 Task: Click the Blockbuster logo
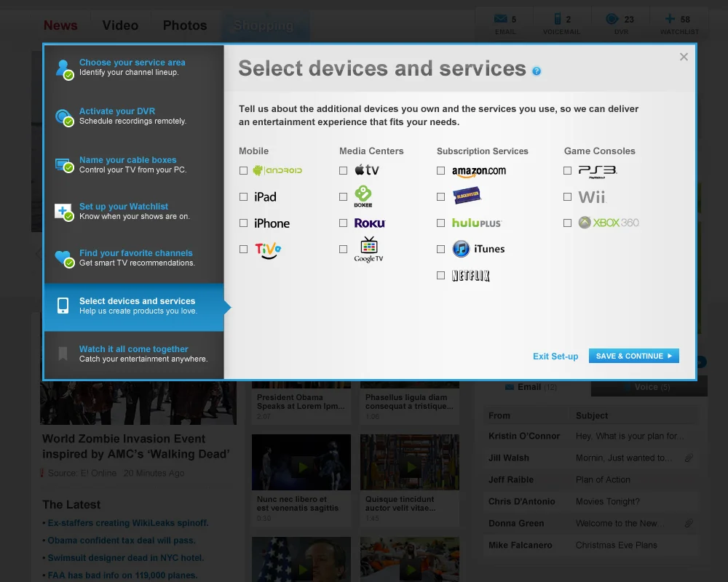[467, 196]
